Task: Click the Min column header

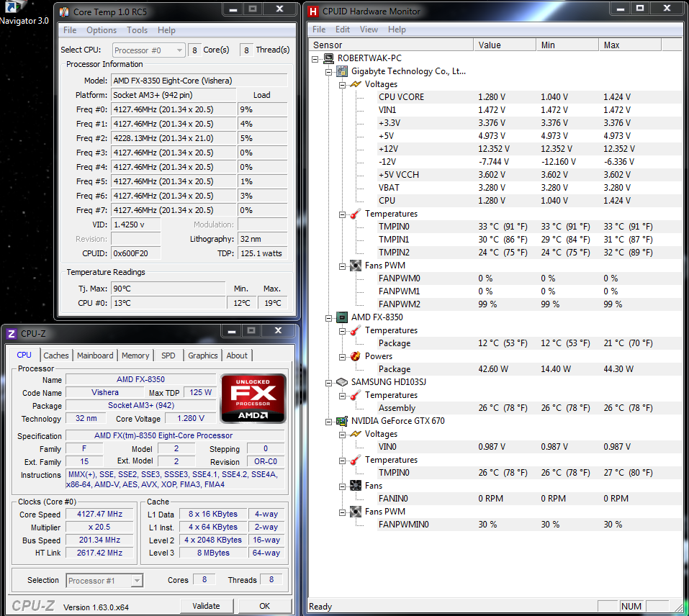Action: pos(567,45)
